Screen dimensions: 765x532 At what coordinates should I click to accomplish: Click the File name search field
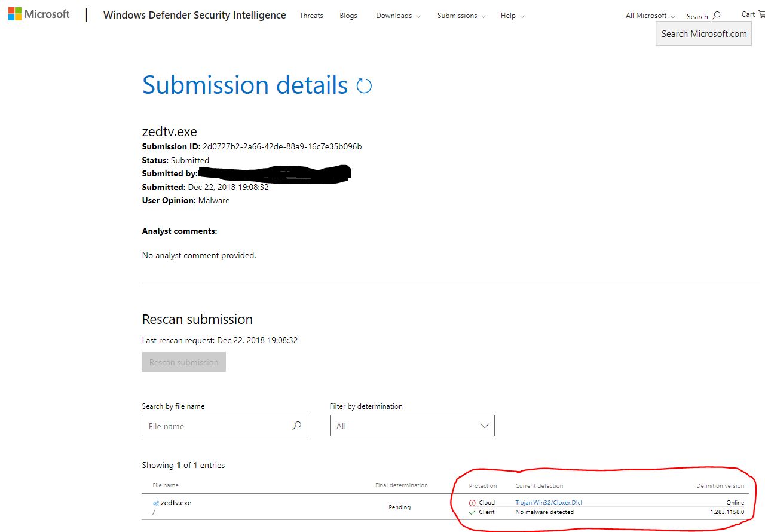pos(224,426)
